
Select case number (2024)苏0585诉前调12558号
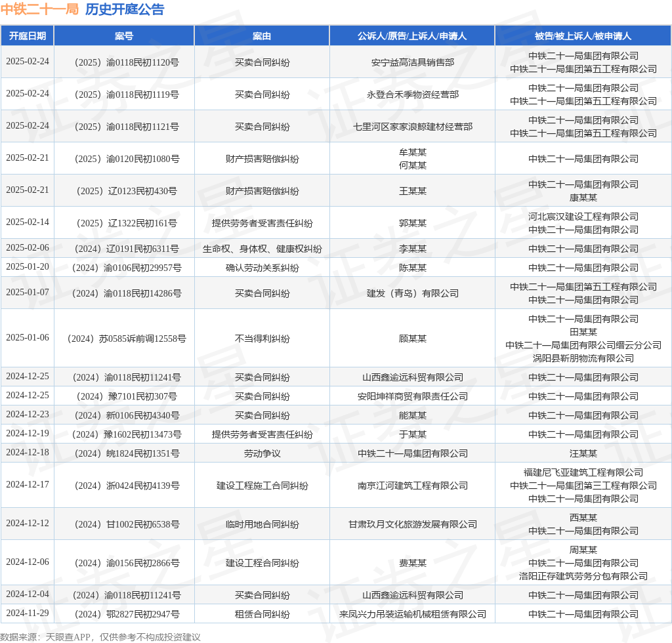[127, 339]
